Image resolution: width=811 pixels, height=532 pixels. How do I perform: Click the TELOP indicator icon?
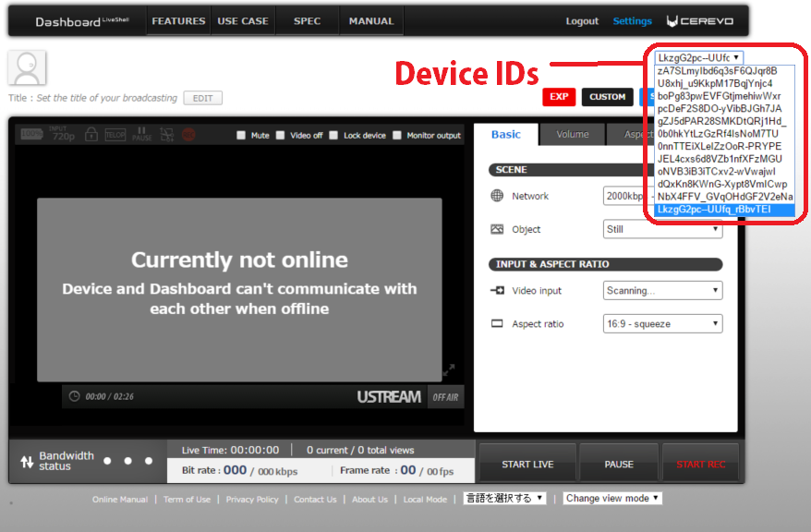(x=115, y=135)
